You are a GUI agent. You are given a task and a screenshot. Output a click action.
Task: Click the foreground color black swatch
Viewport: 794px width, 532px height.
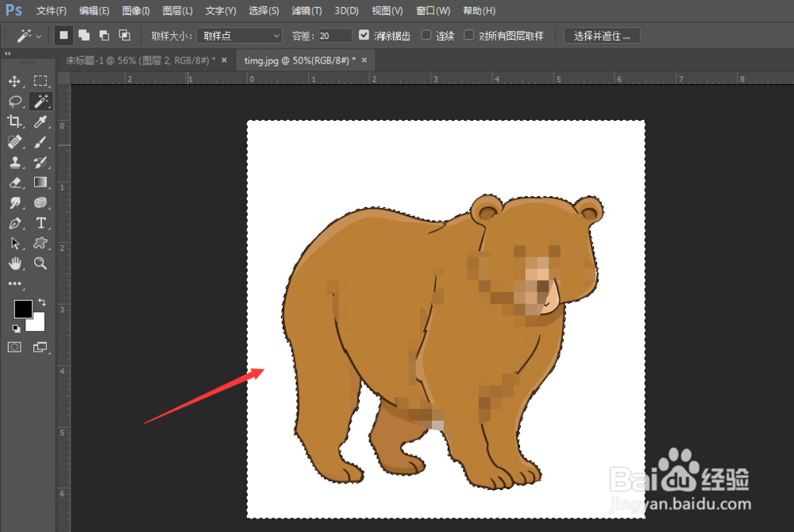[x=23, y=309]
